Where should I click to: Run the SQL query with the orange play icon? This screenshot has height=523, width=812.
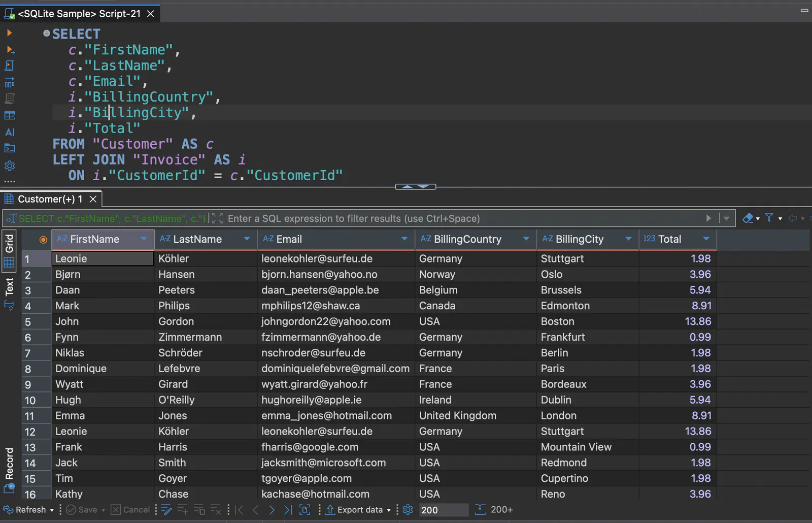pyautogui.click(x=9, y=33)
